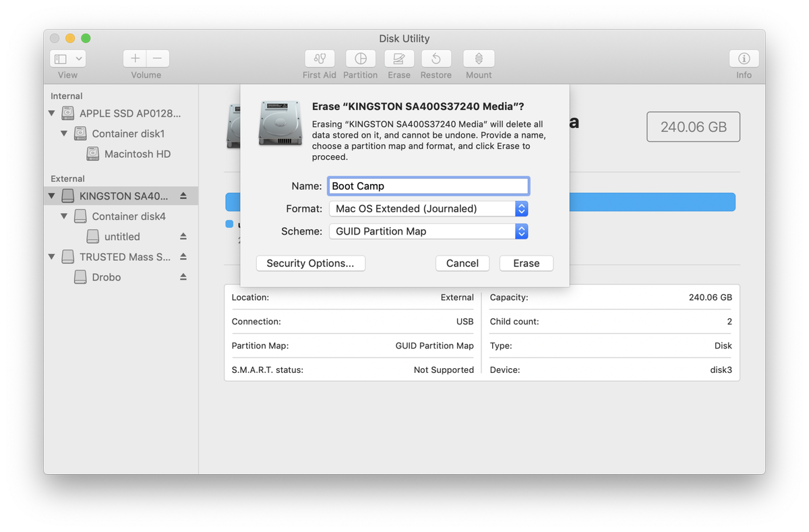Viewport: 809px width, 532px height.
Task: Select APPLE SSD AP0128 drive icon
Action: [x=68, y=113]
